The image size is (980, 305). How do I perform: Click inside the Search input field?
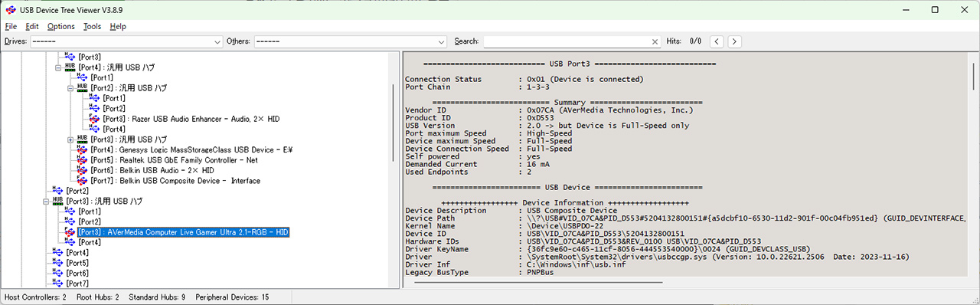click(x=567, y=41)
